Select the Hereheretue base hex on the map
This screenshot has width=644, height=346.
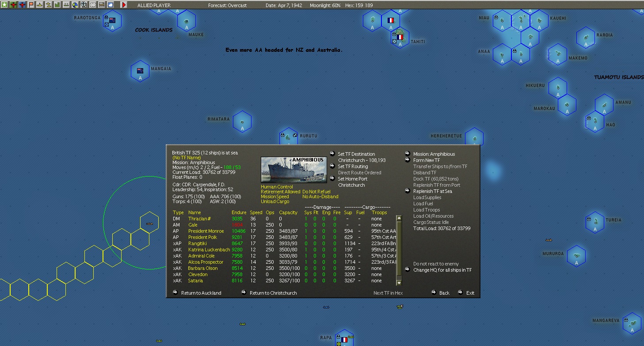click(x=474, y=137)
